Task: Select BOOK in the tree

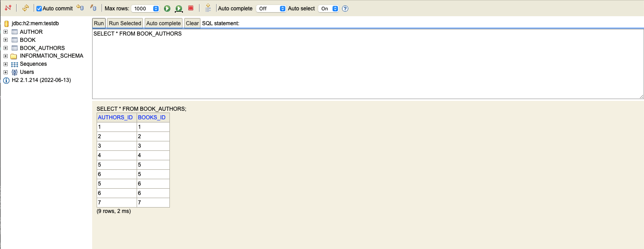Action: point(27,40)
